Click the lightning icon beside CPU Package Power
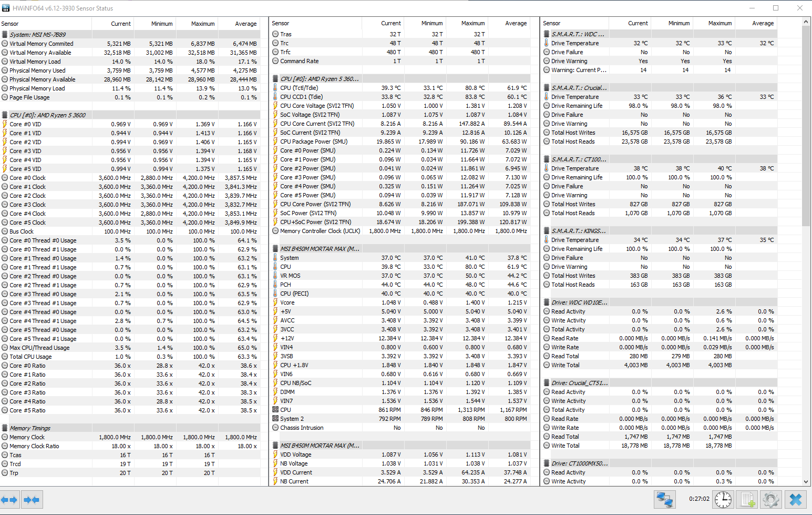Screen dimensions: 812x515 pos(275,142)
